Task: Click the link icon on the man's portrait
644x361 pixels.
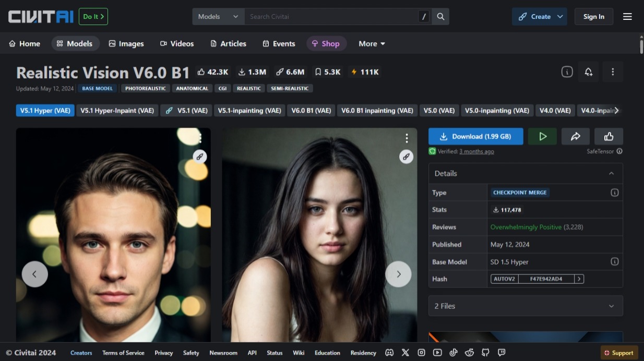Action: tap(199, 157)
